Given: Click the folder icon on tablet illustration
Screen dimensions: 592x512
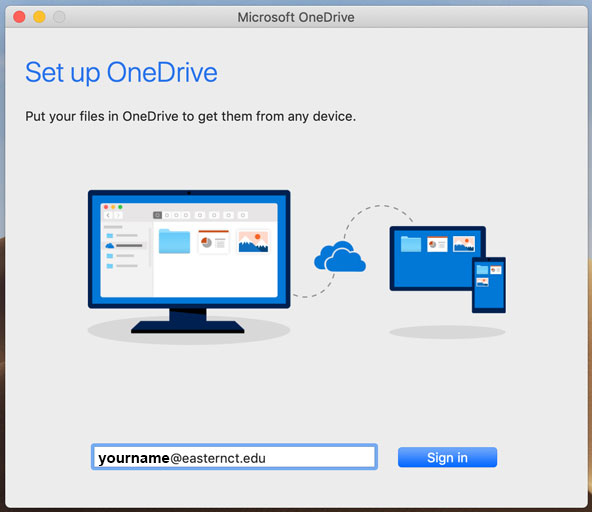Looking at the screenshot, I should click(411, 244).
